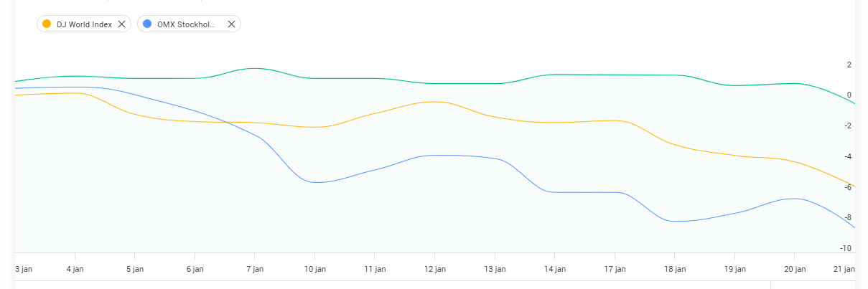Click the 17 jan date label
Viewport: 868px width, 289px height.
pyautogui.click(x=615, y=269)
